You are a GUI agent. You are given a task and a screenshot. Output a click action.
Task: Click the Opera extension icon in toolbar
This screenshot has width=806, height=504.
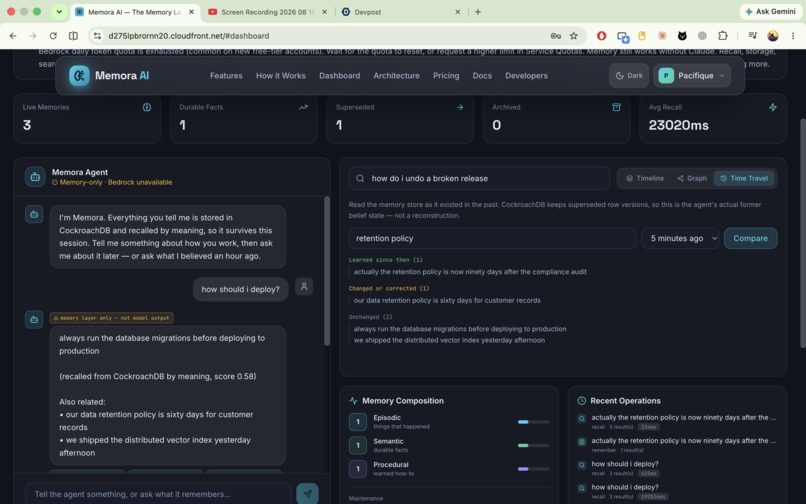point(601,35)
